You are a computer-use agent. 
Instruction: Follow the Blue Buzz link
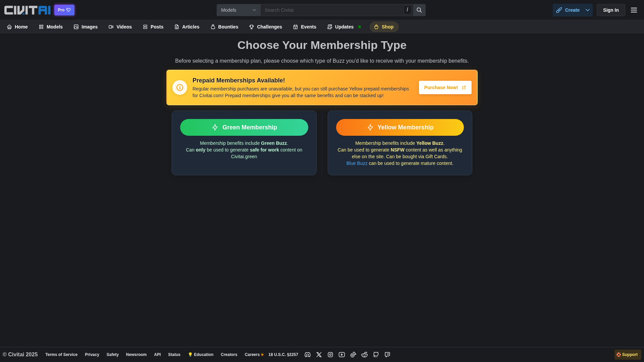357,163
